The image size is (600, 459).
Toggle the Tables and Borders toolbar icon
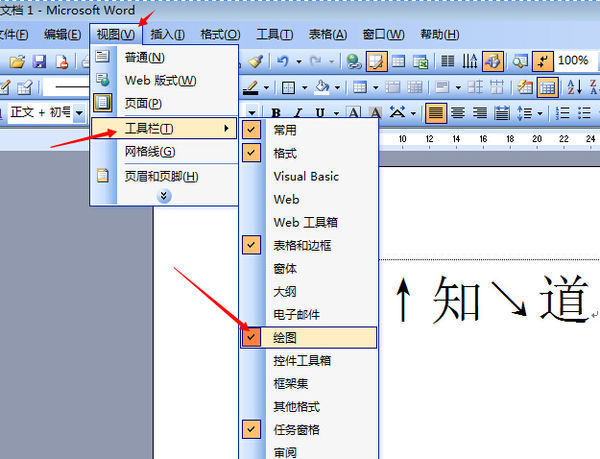(377, 62)
